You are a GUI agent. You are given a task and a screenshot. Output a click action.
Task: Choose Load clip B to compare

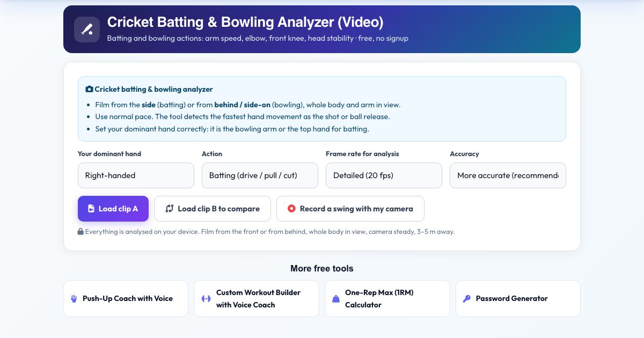[x=213, y=209]
